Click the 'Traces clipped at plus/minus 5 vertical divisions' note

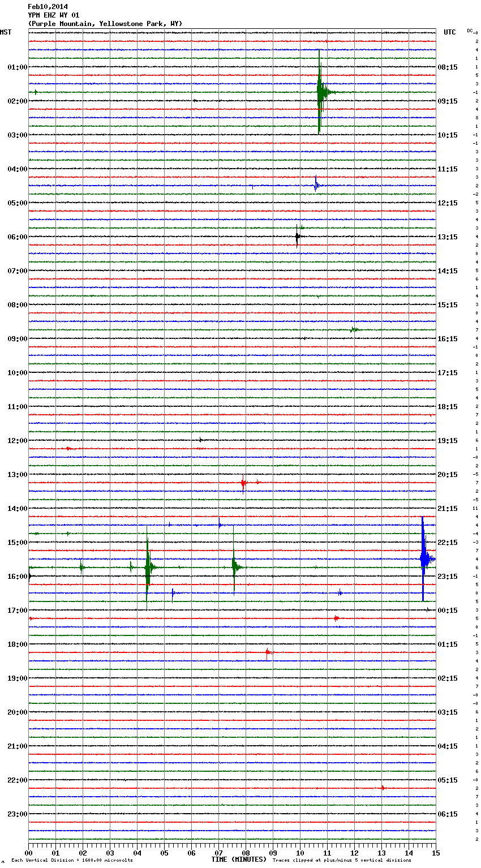pos(342,860)
